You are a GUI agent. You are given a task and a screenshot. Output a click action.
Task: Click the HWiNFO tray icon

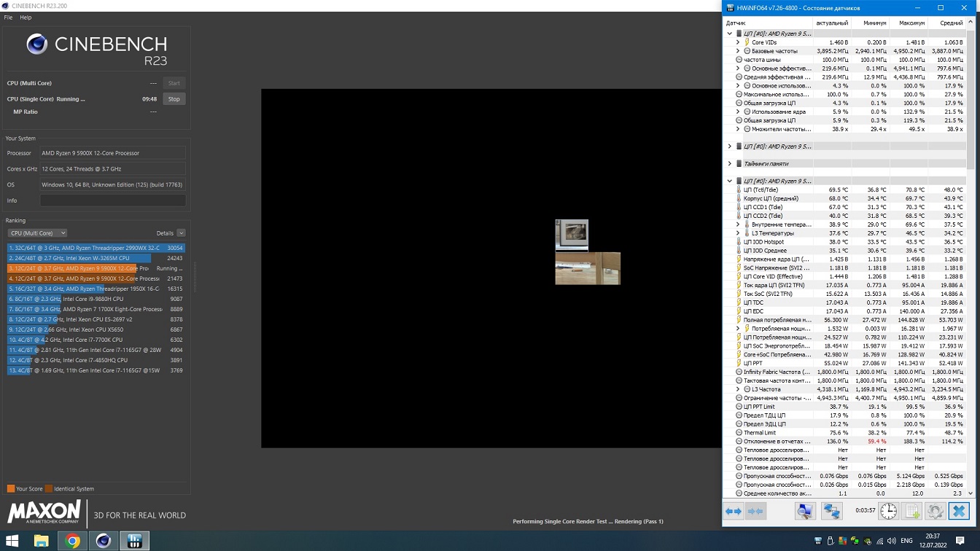tap(817, 541)
